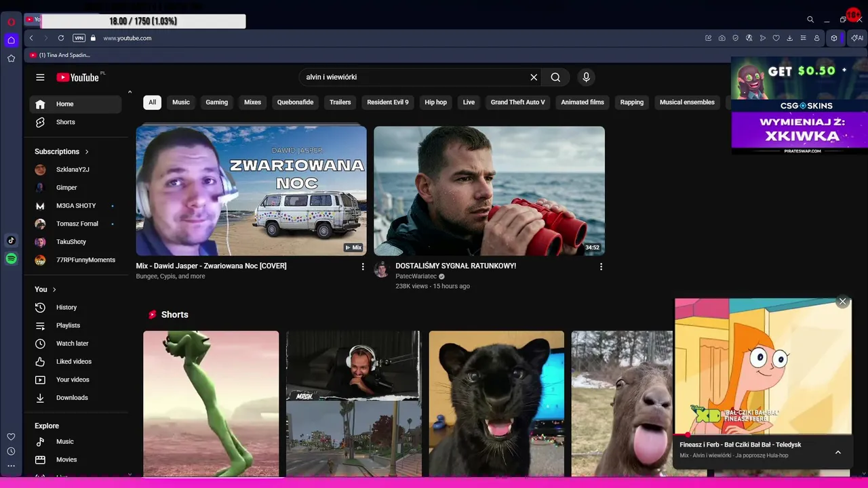Take a snapshot with the camera icon
This screenshot has height=488, width=868.
(x=722, y=38)
